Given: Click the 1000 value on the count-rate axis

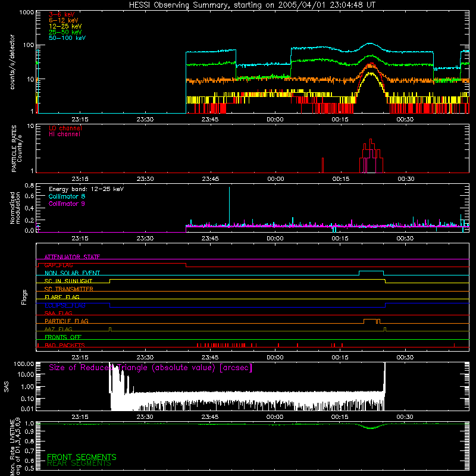Looking at the screenshot, I should 27,12.
